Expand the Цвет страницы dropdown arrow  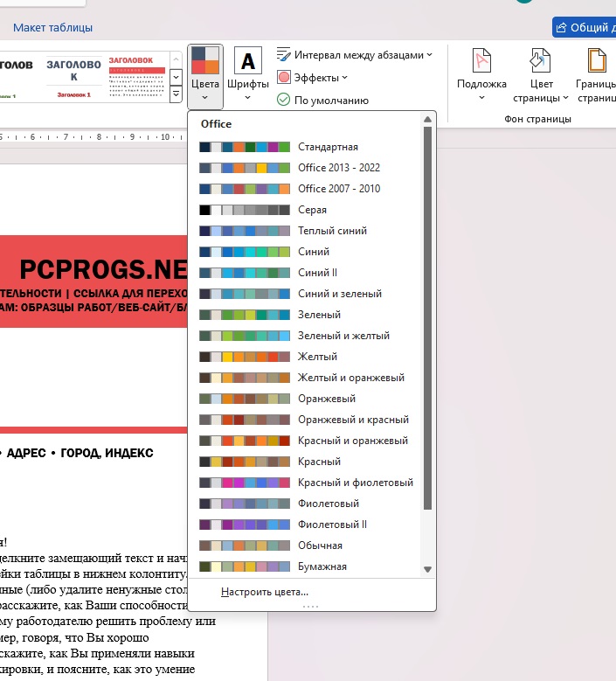tap(565, 98)
